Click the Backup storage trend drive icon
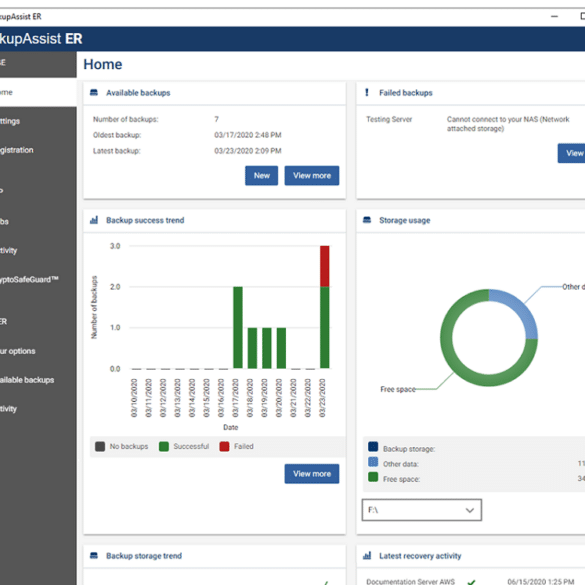Viewport: 585px width, 585px height. click(x=94, y=556)
